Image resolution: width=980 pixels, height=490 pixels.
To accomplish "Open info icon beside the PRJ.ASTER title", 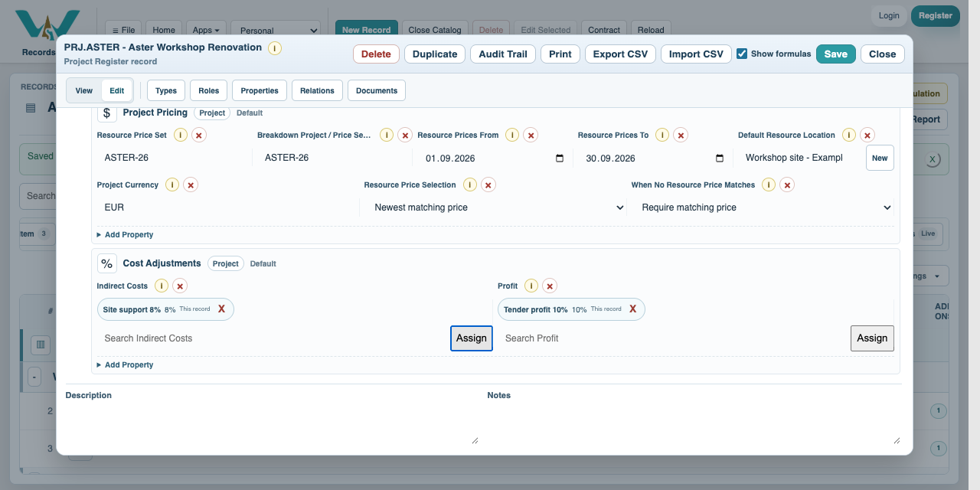I will click(275, 48).
